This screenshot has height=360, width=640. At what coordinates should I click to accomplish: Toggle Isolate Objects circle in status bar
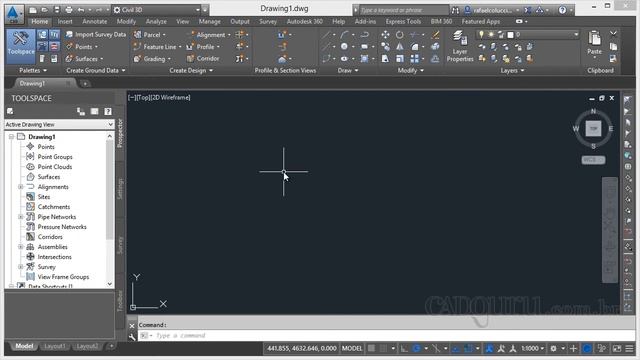587,349
